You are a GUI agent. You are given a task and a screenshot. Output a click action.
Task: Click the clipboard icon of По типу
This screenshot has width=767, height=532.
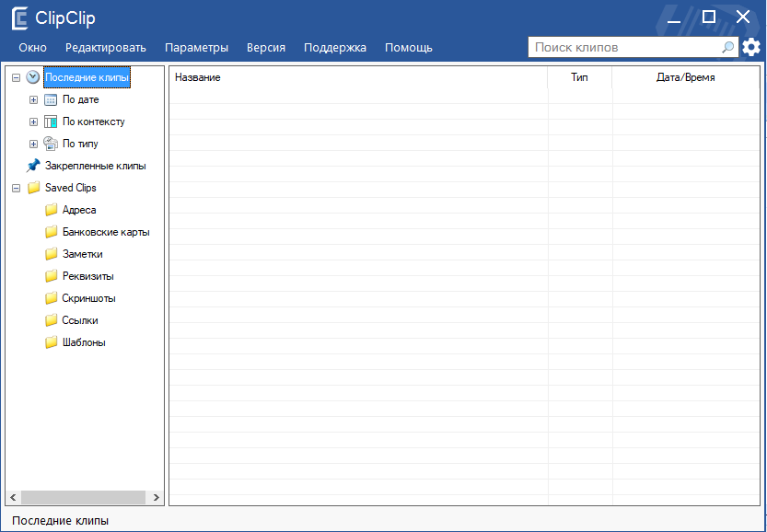tap(51, 144)
